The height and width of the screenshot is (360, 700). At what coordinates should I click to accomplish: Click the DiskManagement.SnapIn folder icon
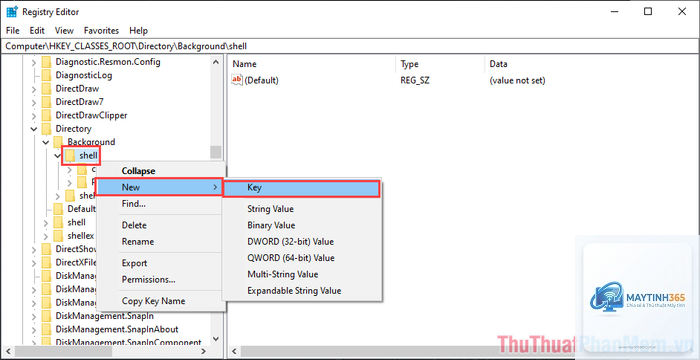pyautogui.click(x=46, y=316)
